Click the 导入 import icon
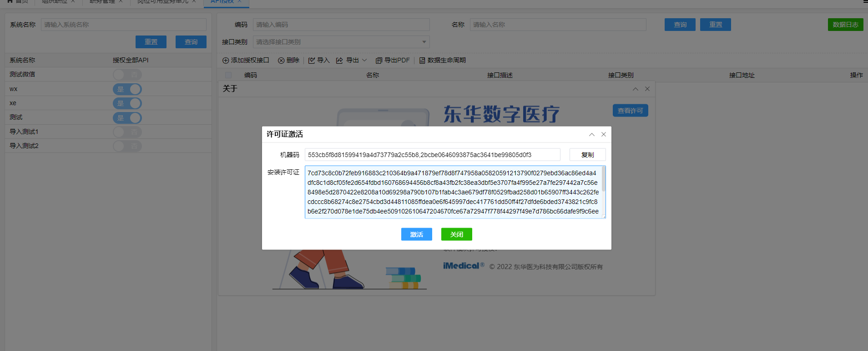The width and height of the screenshot is (868, 351). [312, 61]
